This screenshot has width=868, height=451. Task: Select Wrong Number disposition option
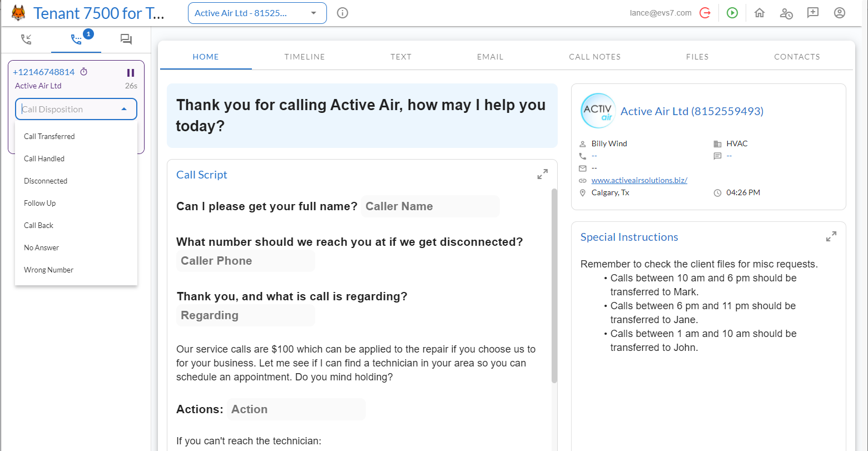(x=48, y=270)
